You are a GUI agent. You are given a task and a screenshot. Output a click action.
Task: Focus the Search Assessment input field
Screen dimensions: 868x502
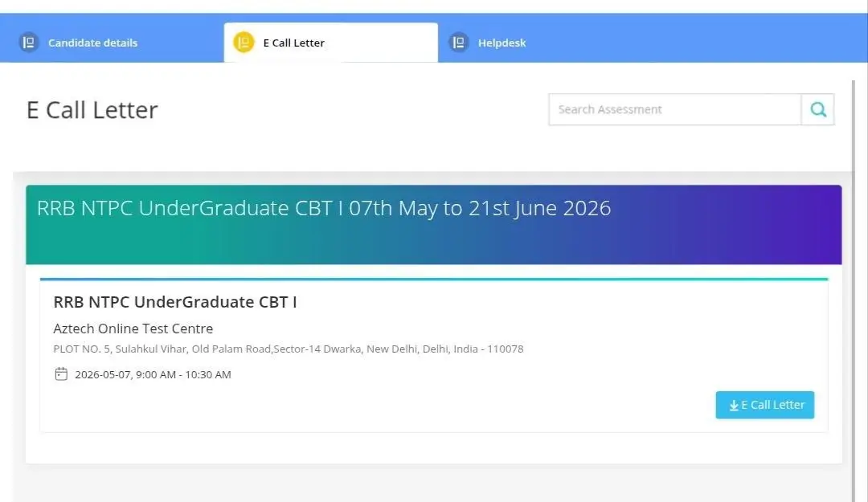[674, 109]
